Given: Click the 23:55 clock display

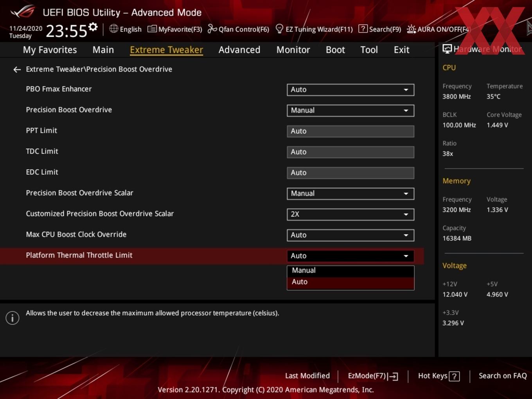Looking at the screenshot, I should pos(66,31).
